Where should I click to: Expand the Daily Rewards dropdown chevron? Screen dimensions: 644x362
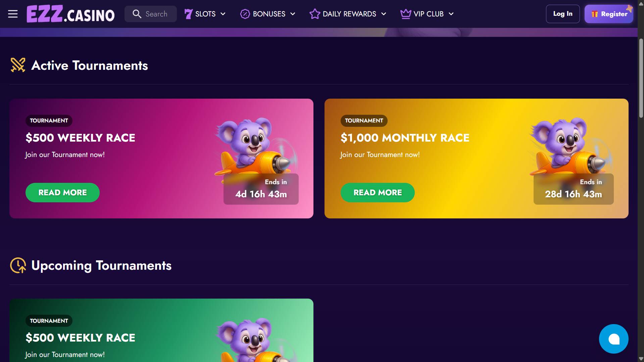pos(384,14)
